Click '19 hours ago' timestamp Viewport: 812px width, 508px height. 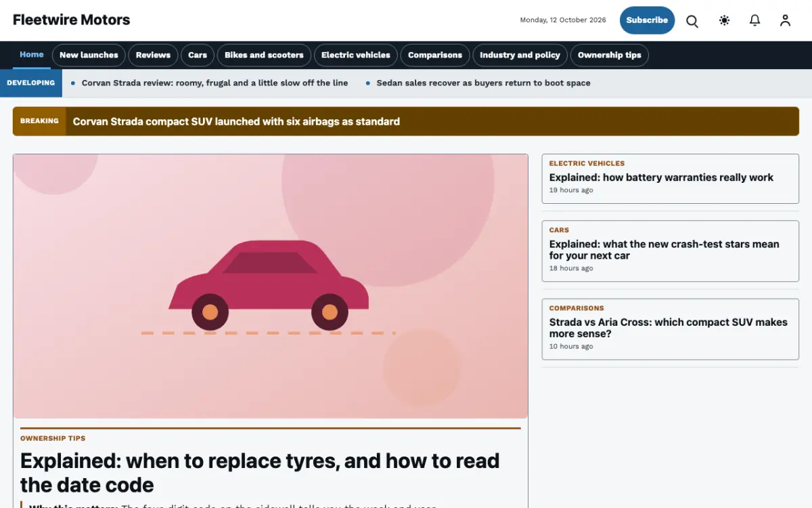point(571,190)
